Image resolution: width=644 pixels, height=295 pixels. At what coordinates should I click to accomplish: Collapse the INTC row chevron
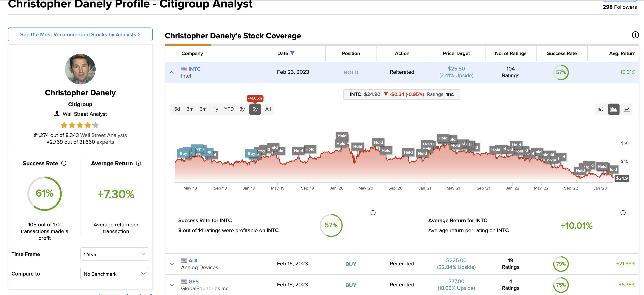pos(172,72)
